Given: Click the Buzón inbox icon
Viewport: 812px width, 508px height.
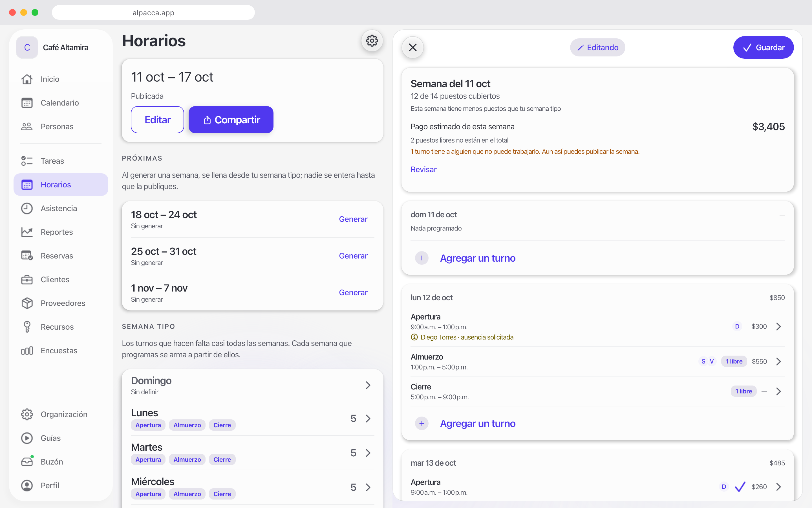Looking at the screenshot, I should [x=27, y=462].
